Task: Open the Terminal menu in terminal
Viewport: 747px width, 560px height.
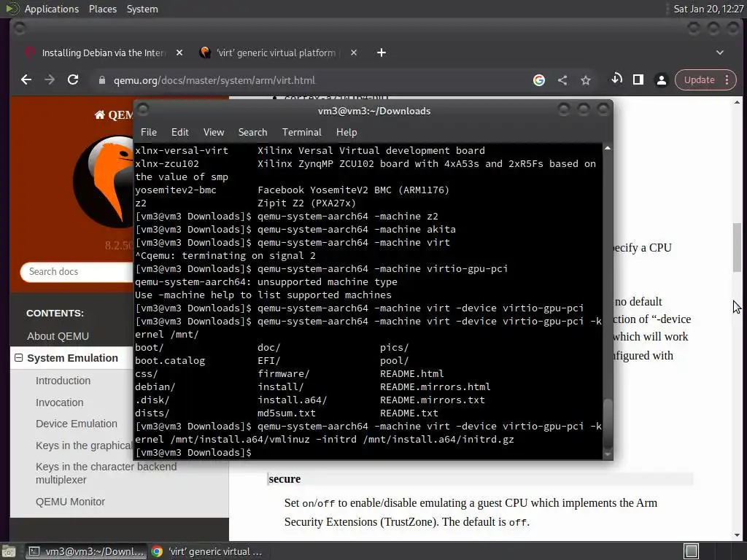Action: 301,133
